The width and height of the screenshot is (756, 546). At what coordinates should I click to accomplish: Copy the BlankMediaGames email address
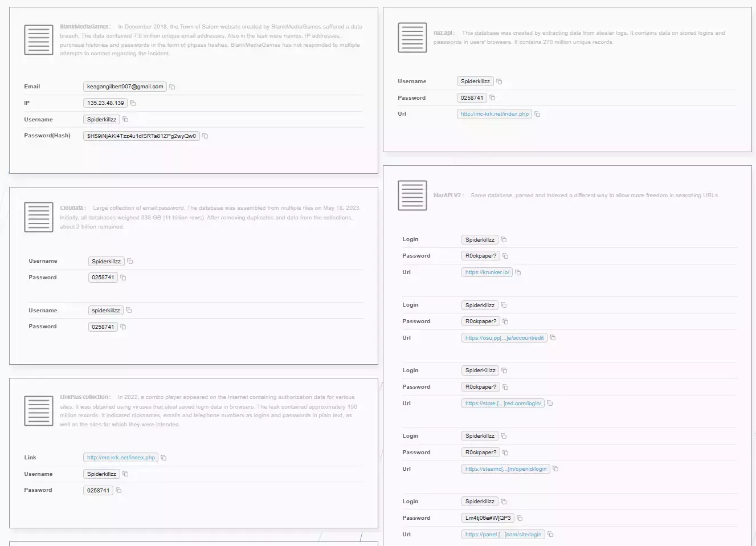click(x=172, y=87)
